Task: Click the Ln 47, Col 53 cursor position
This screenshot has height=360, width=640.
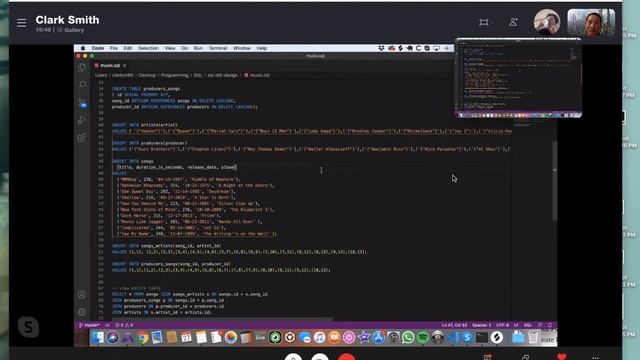Action: tap(454, 325)
